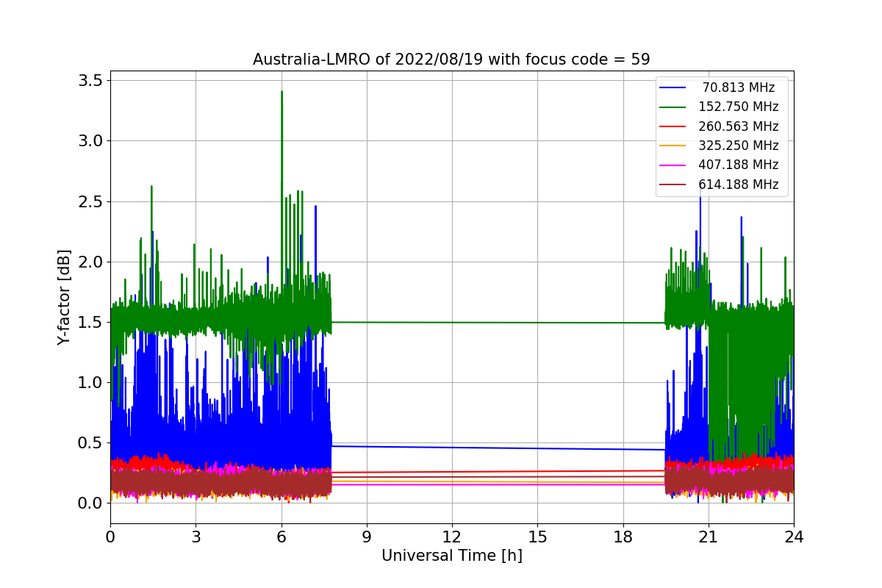The image size is (882, 588).
Task: Click the y-axis tick label 2.0
Action: [x=91, y=262]
